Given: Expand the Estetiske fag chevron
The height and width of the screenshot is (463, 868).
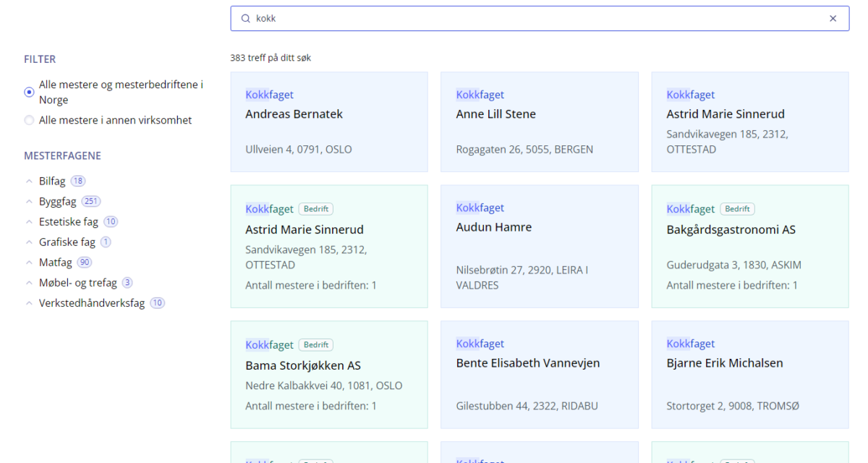Looking at the screenshot, I should pos(29,222).
